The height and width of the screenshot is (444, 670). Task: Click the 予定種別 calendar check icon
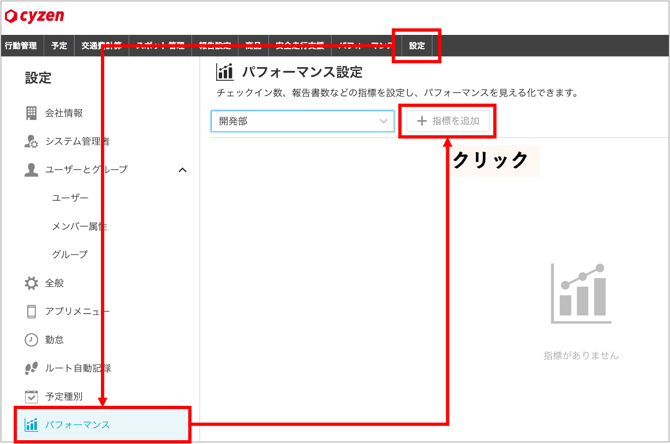[31, 396]
